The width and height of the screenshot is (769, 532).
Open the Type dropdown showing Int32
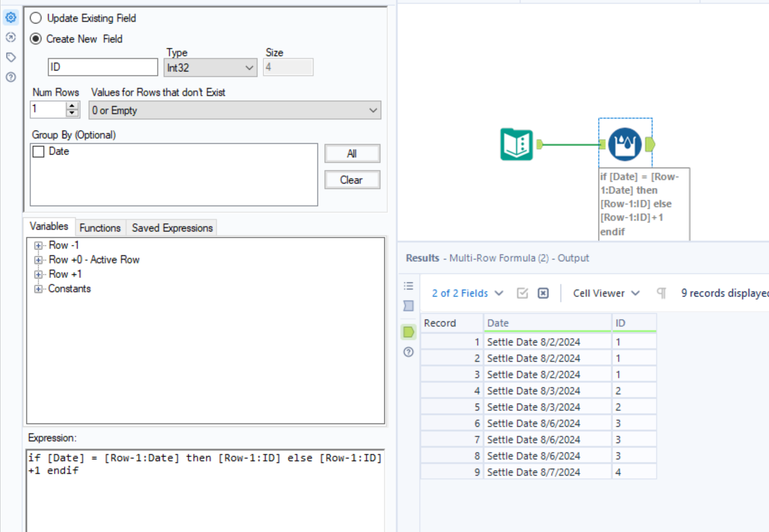(x=249, y=68)
